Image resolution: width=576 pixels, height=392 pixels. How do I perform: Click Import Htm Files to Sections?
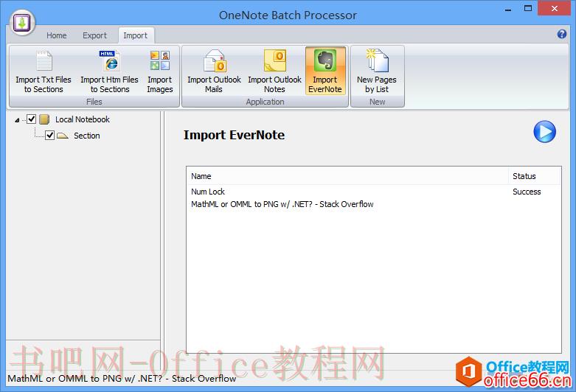109,71
